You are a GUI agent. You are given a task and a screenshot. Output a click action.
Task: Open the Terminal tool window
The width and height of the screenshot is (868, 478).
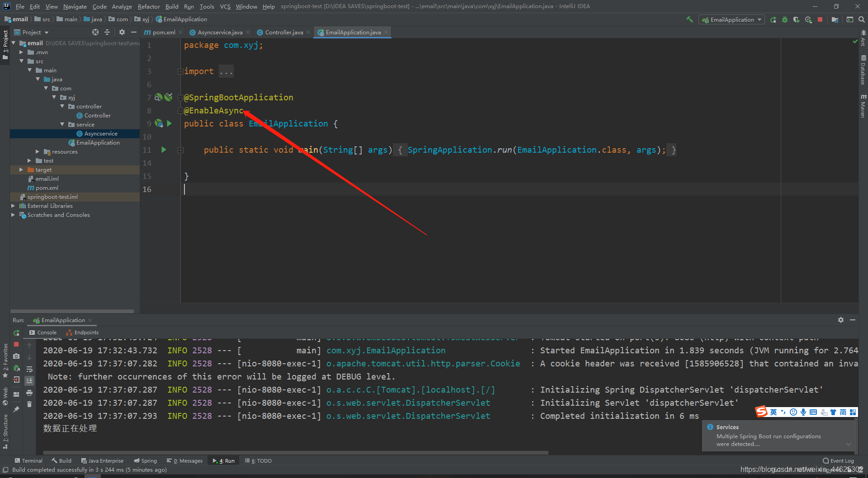pos(28,461)
